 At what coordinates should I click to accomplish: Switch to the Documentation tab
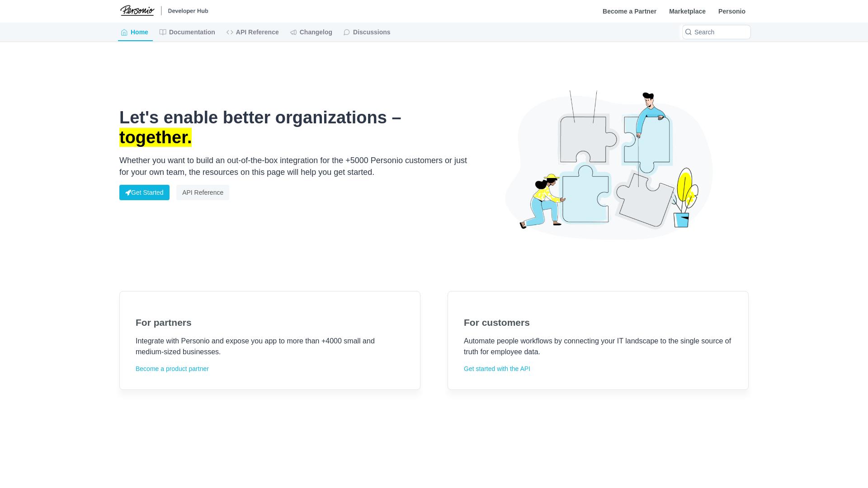(187, 32)
